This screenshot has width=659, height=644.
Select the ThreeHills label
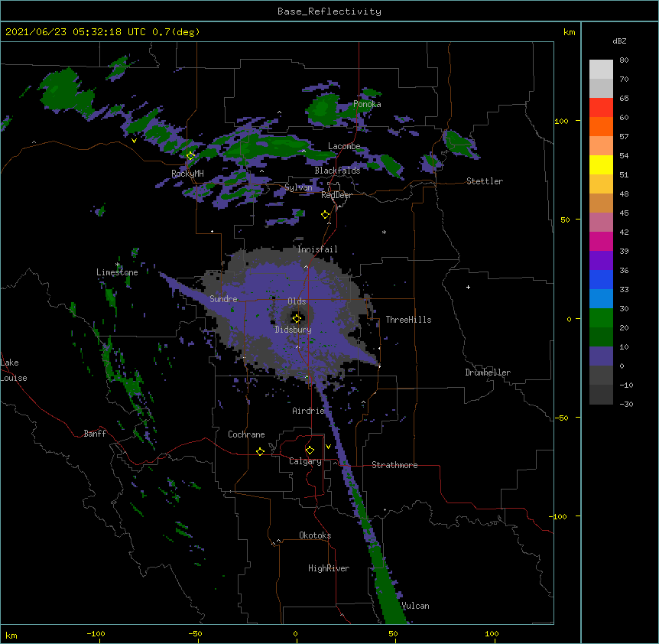(408, 320)
